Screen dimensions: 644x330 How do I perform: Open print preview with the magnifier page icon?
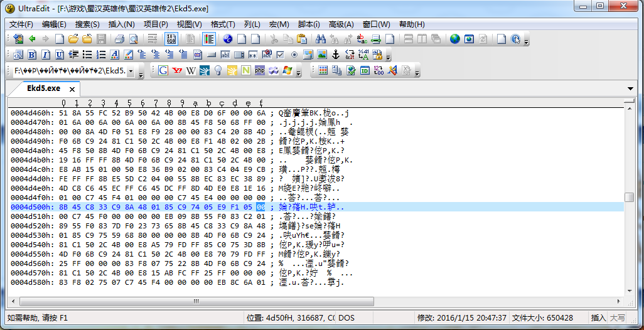coord(134,39)
